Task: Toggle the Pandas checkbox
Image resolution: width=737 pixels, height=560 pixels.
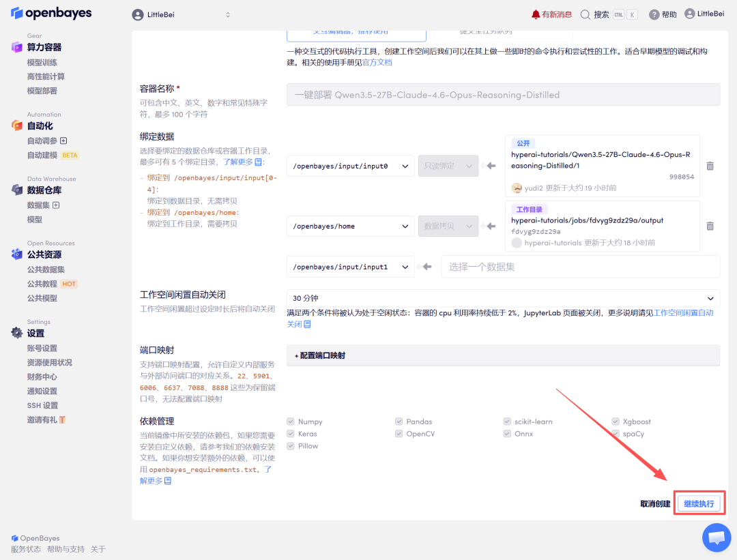Action: pos(399,422)
